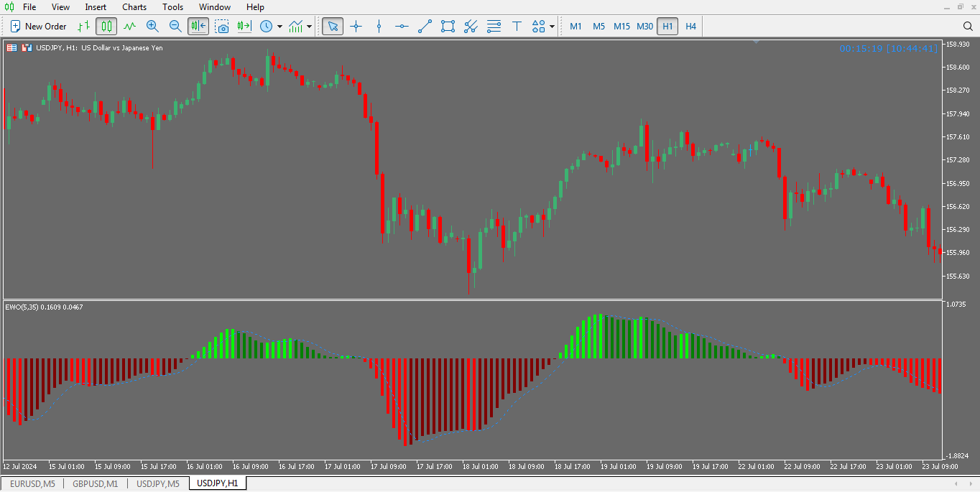
Task: Open the Window menu
Action: 215,7
